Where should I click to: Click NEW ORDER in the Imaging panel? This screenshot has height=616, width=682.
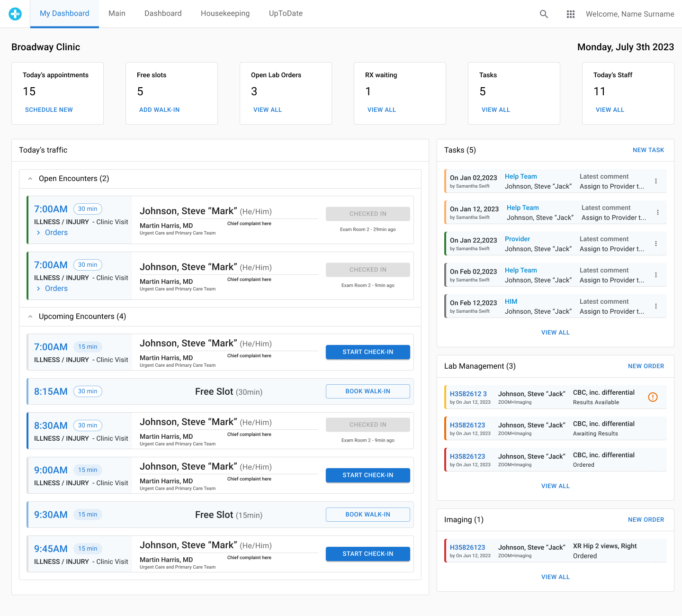coord(646,520)
